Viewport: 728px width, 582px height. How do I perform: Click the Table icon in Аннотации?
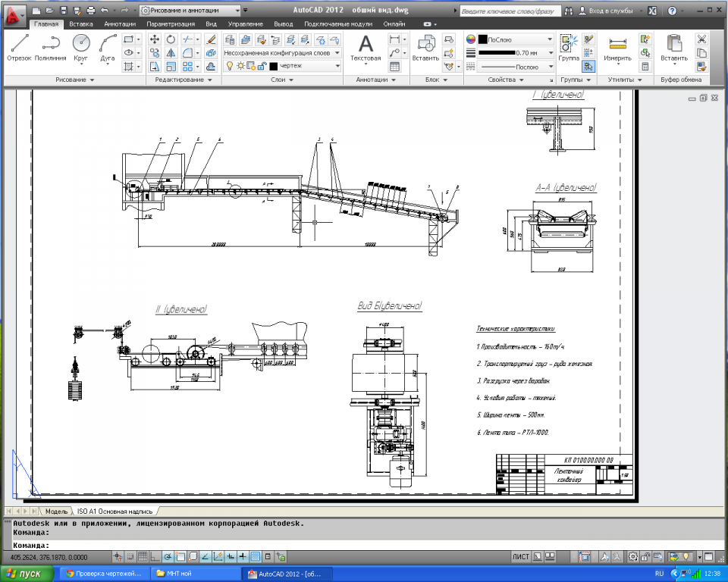coord(394,67)
